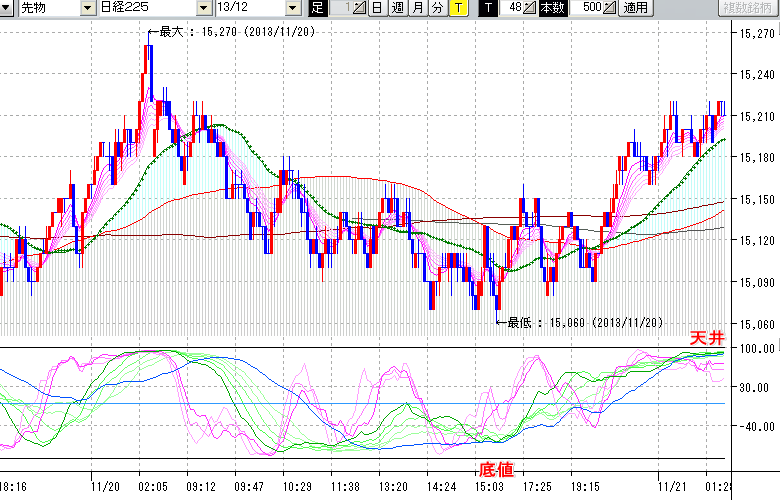Select the 日 daily timeframe button
780x500 pixels.
click(377, 8)
